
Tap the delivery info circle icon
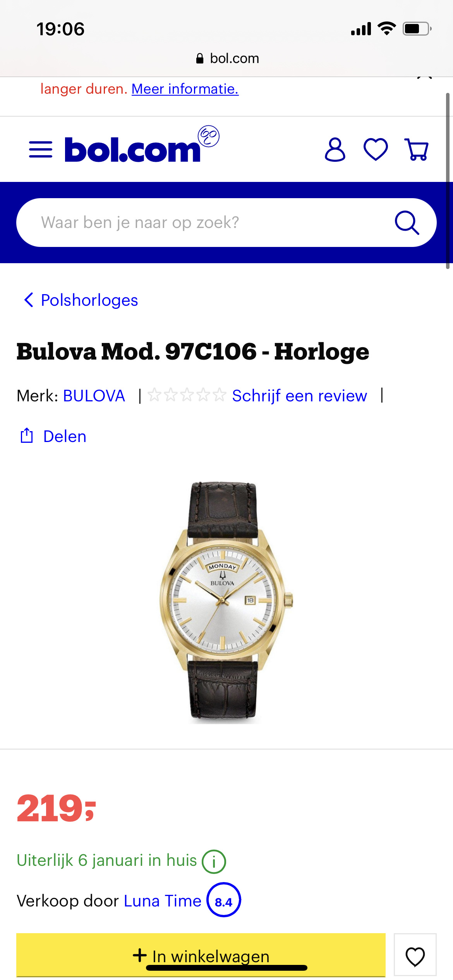[x=214, y=862]
